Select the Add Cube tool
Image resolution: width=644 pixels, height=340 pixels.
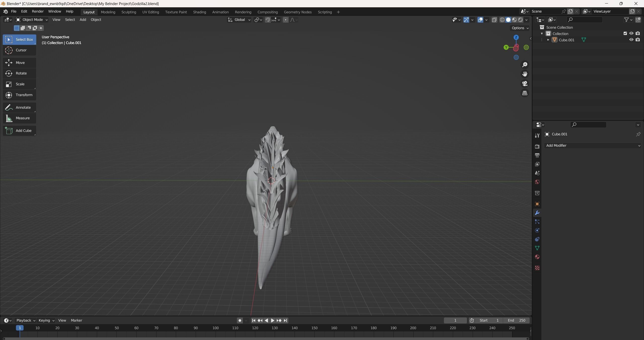pos(19,131)
